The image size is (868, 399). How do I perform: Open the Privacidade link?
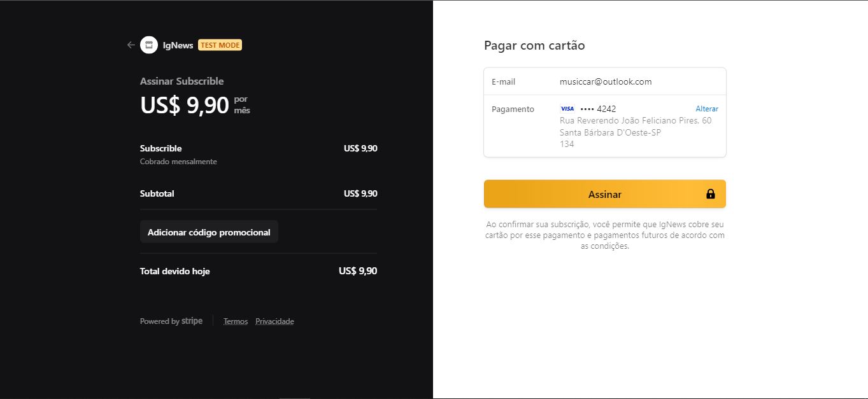tap(274, 321)
